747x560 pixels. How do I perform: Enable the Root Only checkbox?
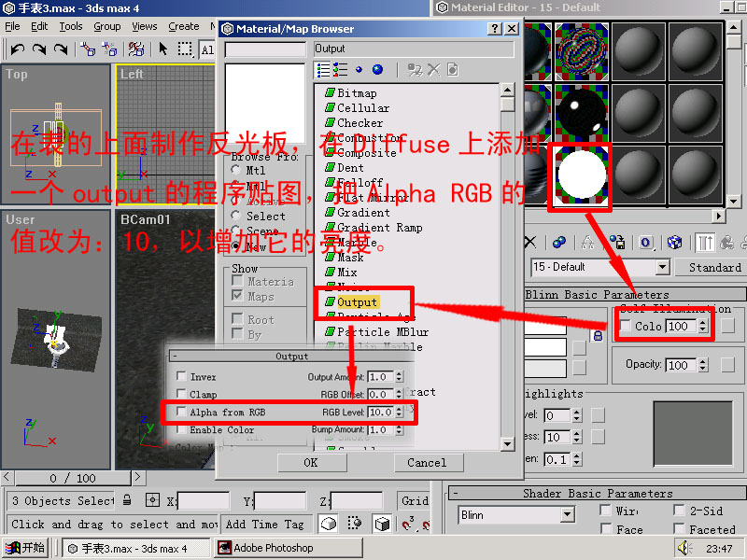[x=237, y=318]
